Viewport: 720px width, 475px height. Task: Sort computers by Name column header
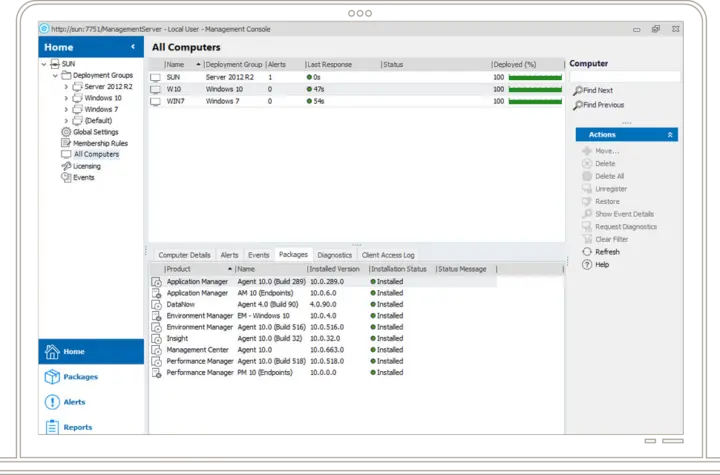183,65
